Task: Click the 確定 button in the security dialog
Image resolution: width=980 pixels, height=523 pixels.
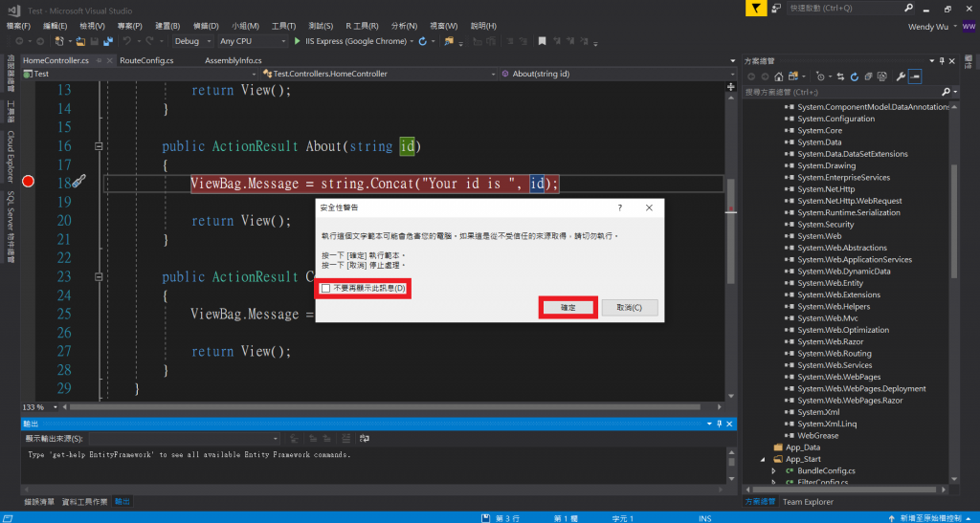Action: (568, 308)
